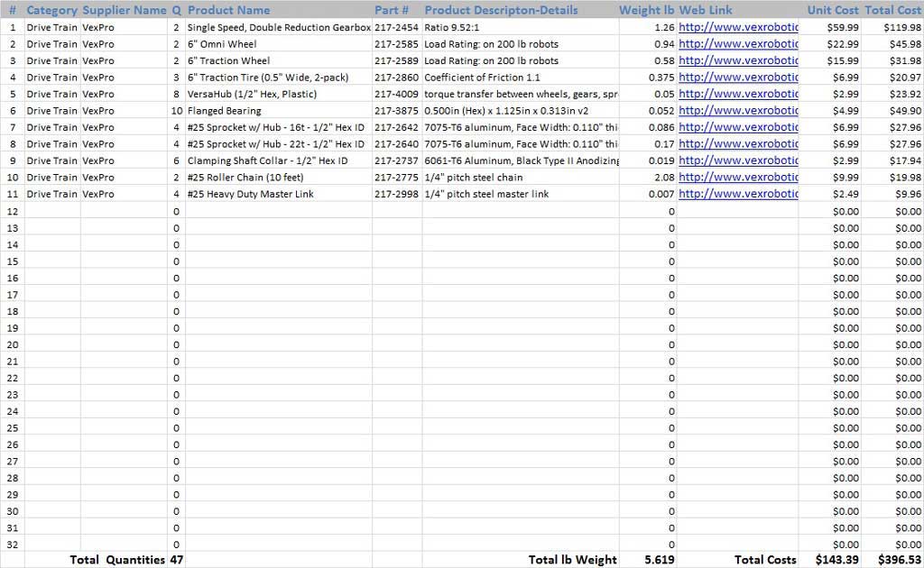Select the Supplier Name column header

pyautogui.click(x=124, y=10)
